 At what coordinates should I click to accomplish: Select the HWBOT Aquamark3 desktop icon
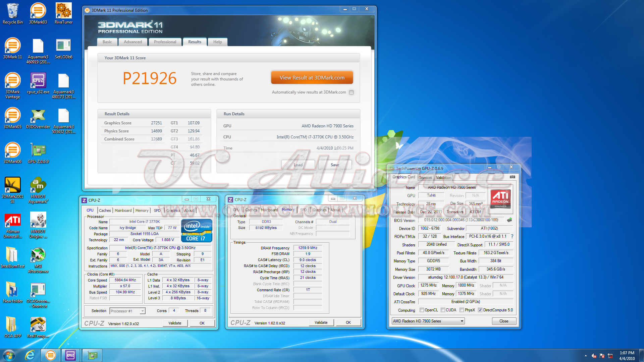pyautogui.click(x=38, y=190)
